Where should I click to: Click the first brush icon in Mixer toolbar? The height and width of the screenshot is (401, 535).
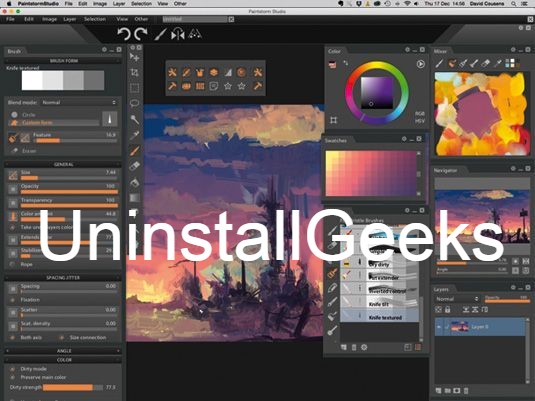[439, 63]
